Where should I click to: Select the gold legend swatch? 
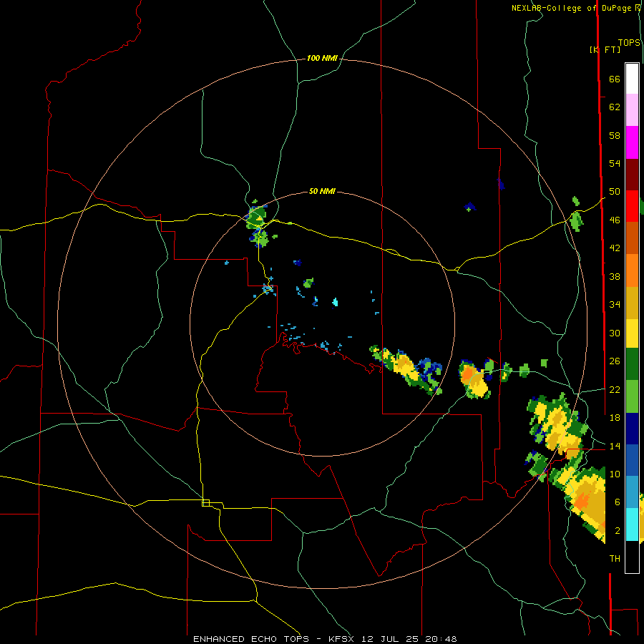[632, 303]
